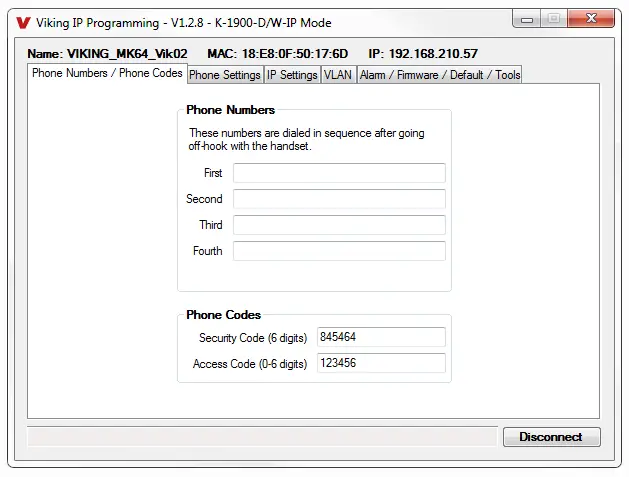Click the MAC address 18:E8:0F:50:17:6D
This screenshot has width=629, height=477.
coord(295,54)
